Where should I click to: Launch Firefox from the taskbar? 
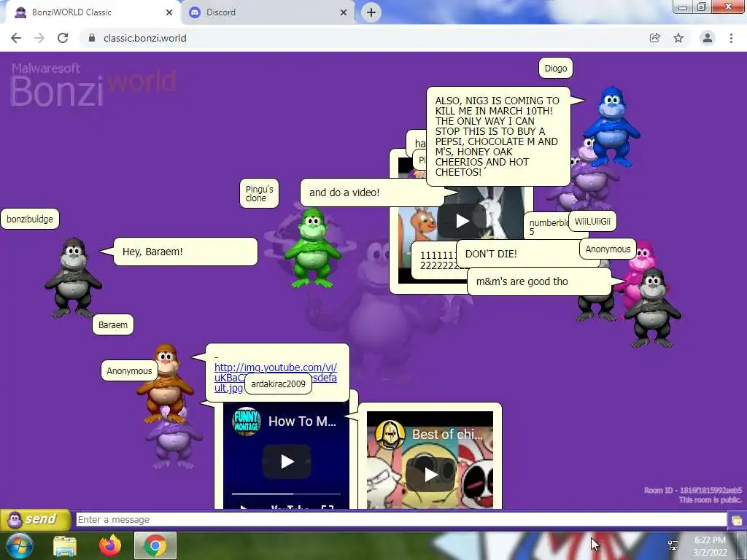pyautogui.click(x=110, y=545)
